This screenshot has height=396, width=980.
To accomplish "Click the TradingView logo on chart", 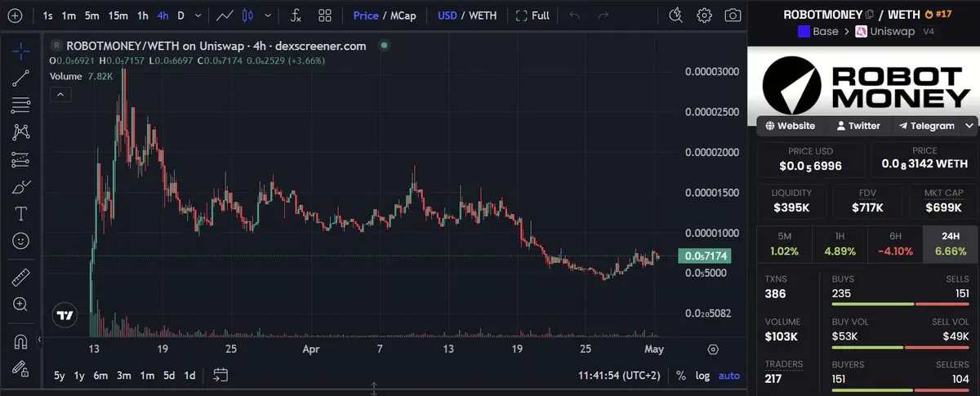I will point(65,314).
